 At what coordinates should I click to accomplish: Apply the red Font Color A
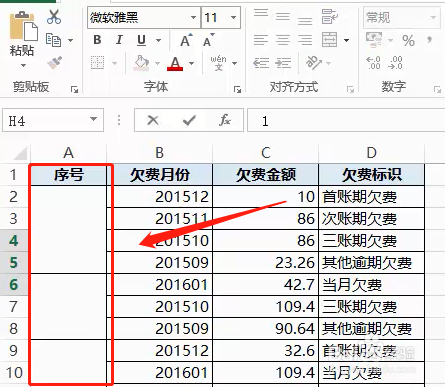[x=175, y=63]
